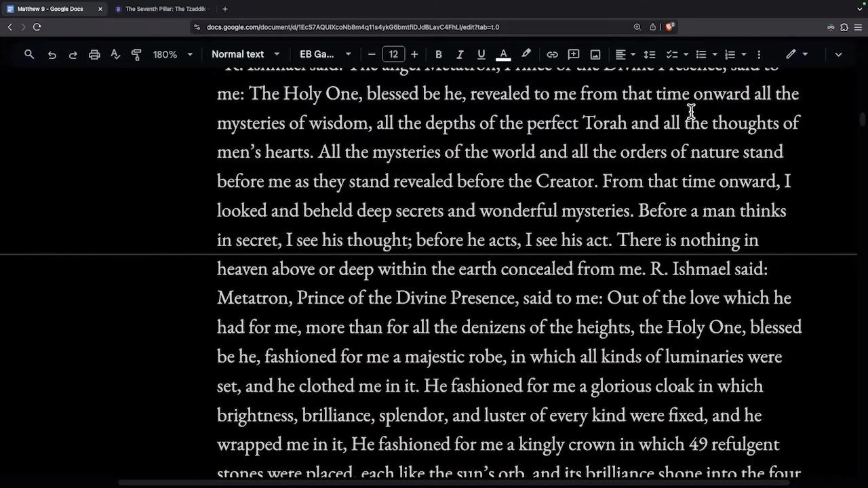The image size is (868, 488).
Task: Activate the paint format tool
Action: coord(136,54)
